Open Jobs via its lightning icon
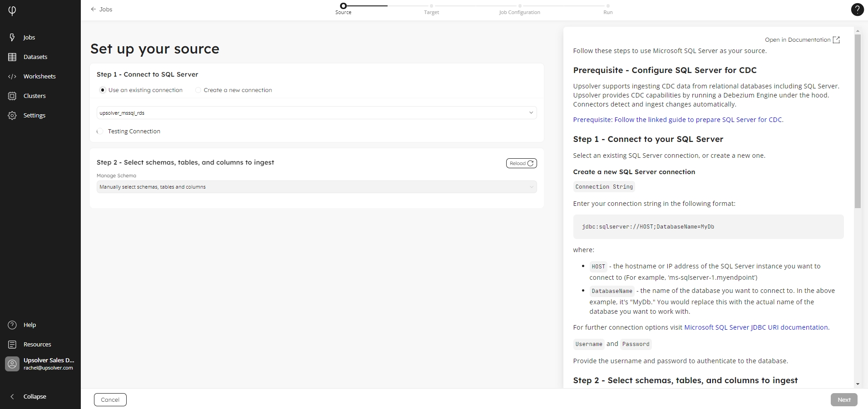 tap(12, 37)
